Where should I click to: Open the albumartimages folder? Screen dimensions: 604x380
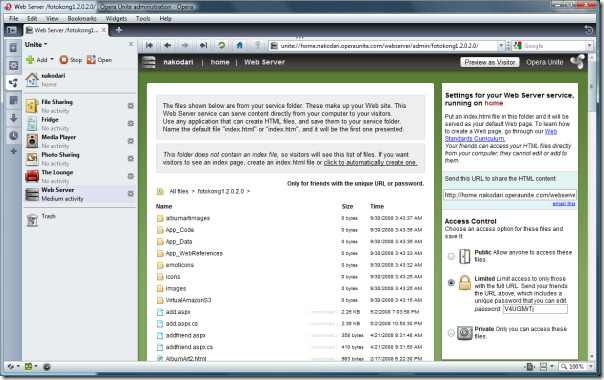(x=188, y=218)
